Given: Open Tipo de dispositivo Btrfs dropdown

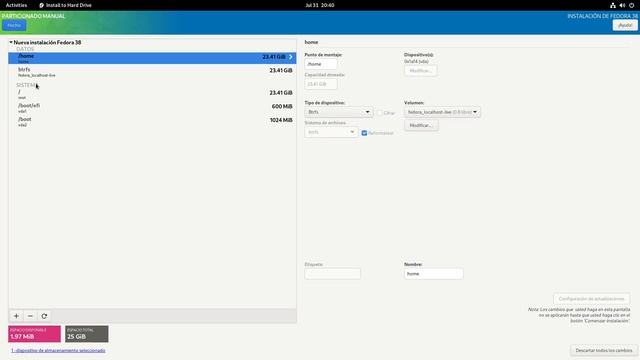Looking at the screenshot, I should click(338, 112).
